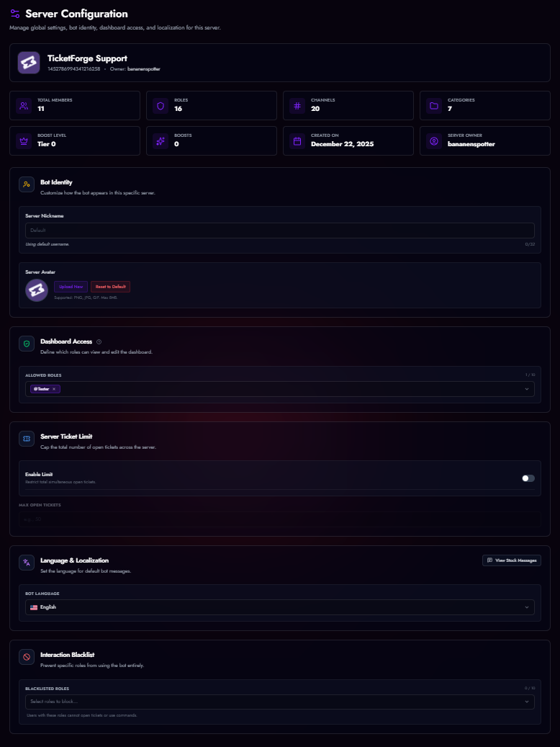This screenshot has width=560, height=747.
Task: Click the TicketForge Support server avatar
Action: pyautogui.click(x=27, y=63)
